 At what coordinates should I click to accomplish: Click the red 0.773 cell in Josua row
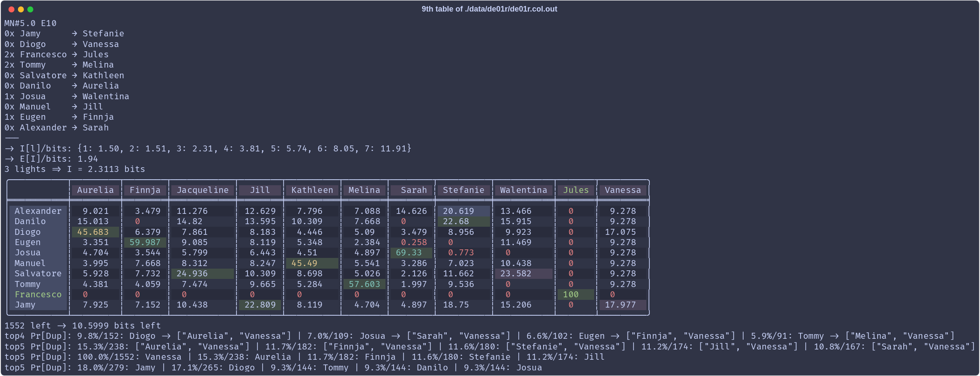pyautogui.click(x=464, y=252)
